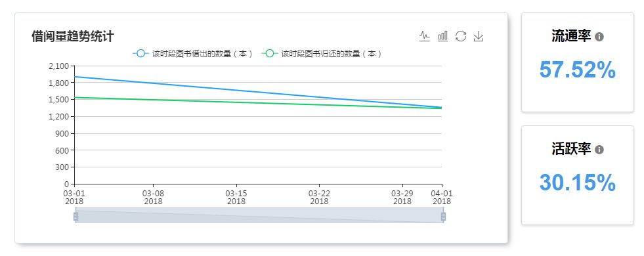Toggle 该时段图书借出的数量 legend series
The width and height of the screenshot is (644, 256).
tap(192, 53)
